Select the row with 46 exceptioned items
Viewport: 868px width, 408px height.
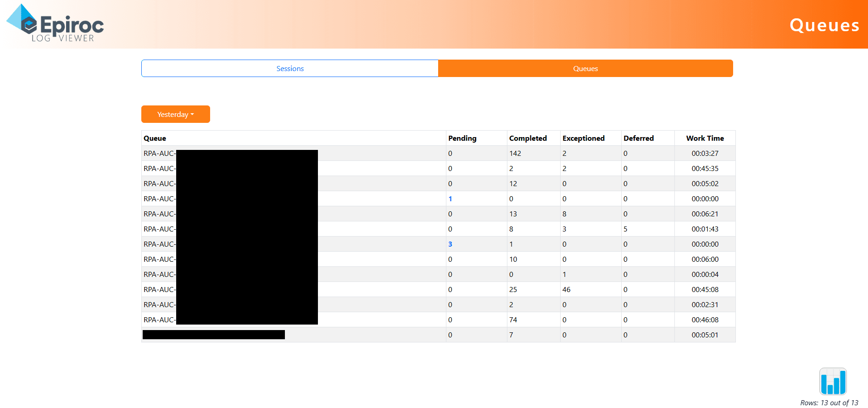click(x=566, y=290)
